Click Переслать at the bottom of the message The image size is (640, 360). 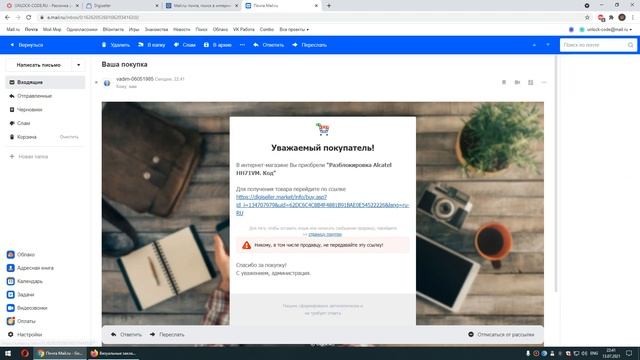point(167,334)
